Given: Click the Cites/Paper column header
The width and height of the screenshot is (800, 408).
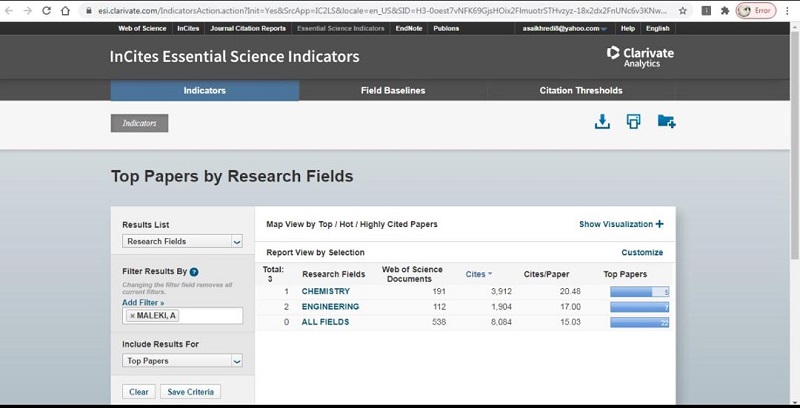Looking at the screenshot, I should [x=546, y=274].
